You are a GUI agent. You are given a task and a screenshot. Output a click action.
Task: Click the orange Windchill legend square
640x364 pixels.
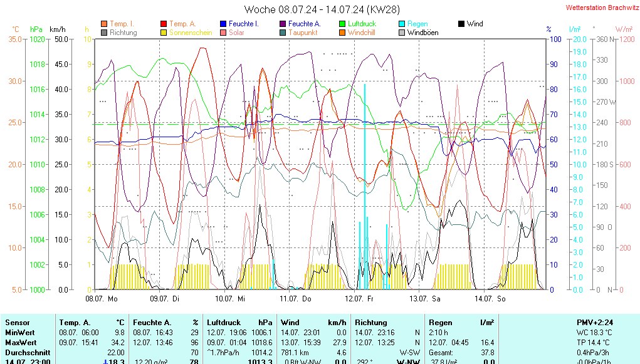343,33
